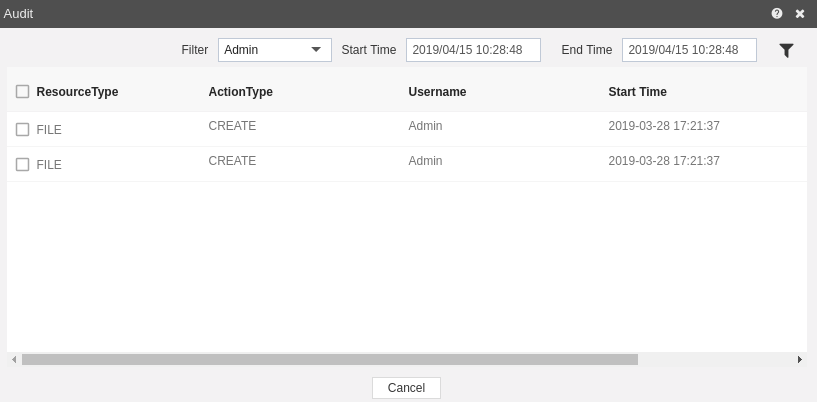Select the second row's Admin username cell

click(x=425, y=161)
